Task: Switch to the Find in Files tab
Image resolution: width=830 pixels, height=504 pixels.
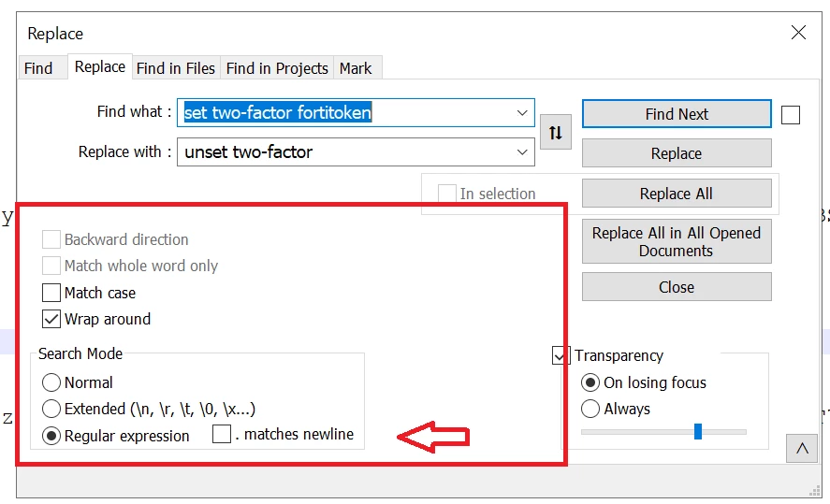Action: 176,68
